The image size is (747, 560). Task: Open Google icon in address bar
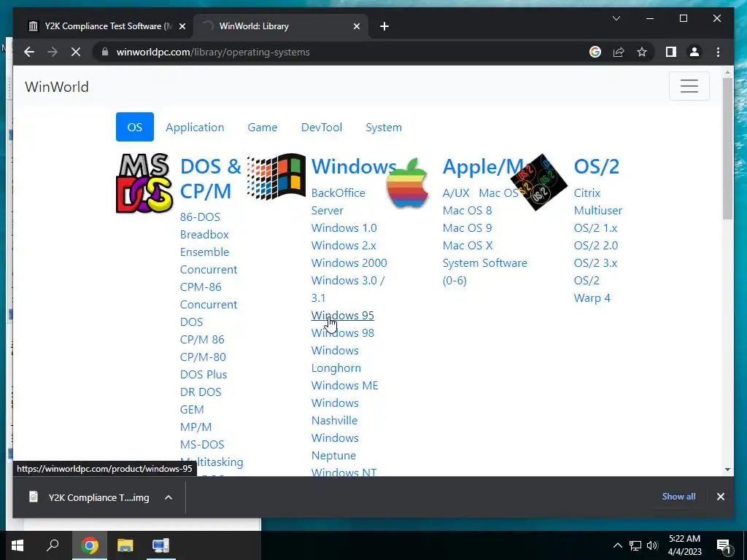(595, 52)
